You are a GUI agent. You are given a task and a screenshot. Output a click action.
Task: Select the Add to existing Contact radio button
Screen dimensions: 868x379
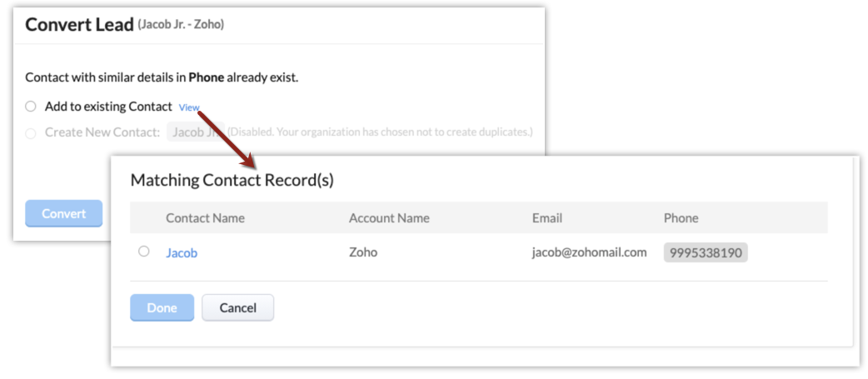click(31, 107)
